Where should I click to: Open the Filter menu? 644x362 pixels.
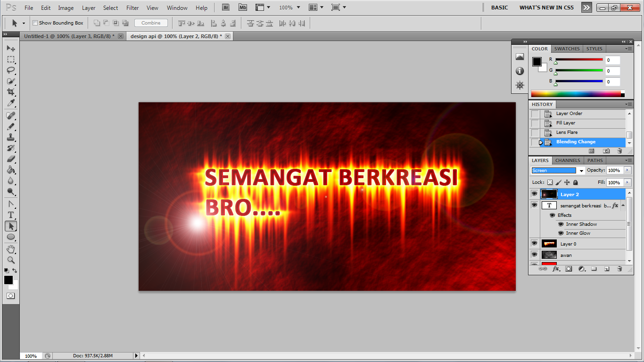pyautogui.click(x=132, y=8)
